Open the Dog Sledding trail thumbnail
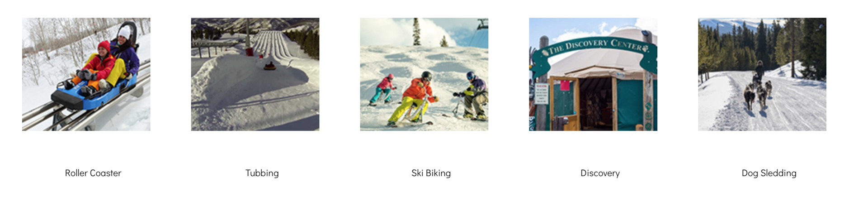Image resolution: width=868 pixels, height=197 pixels. click(x=762, y=74)
